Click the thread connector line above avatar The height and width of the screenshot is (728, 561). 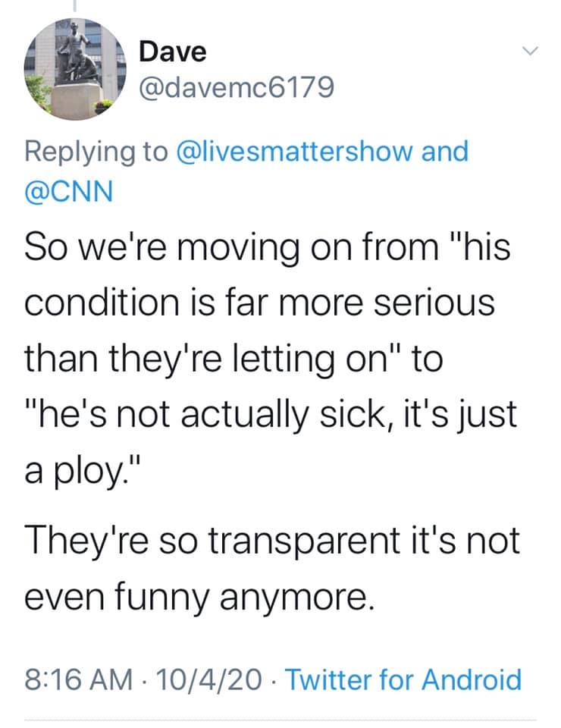click(74, 5)
